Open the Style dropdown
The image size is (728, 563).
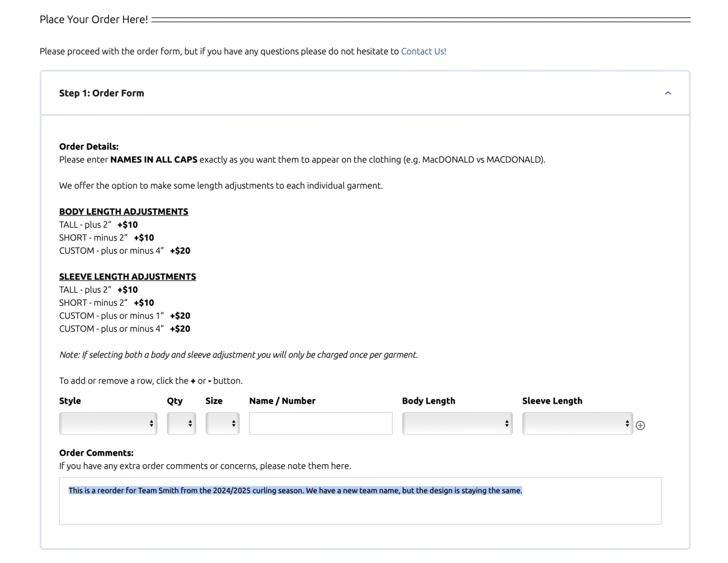[108, 423]
